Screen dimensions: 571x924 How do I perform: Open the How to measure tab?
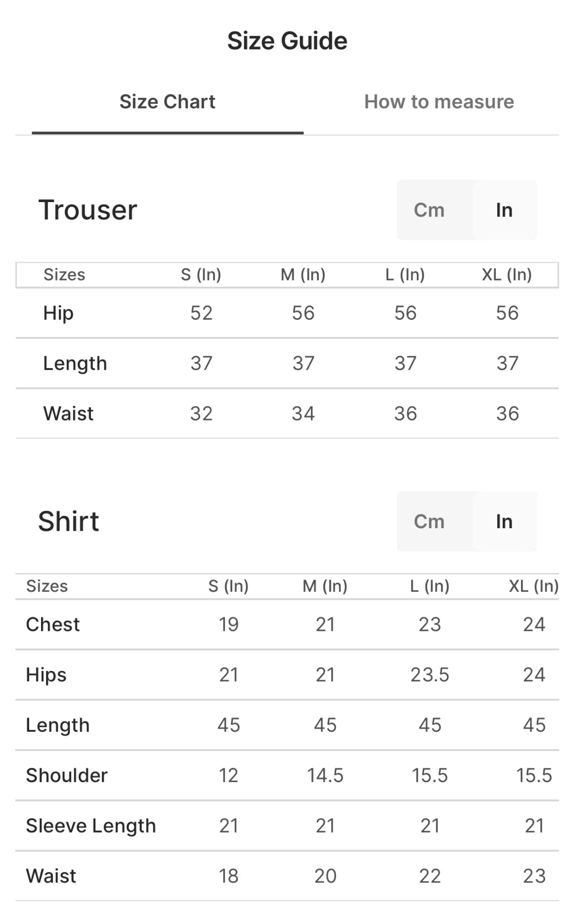[x=439, y=102]
